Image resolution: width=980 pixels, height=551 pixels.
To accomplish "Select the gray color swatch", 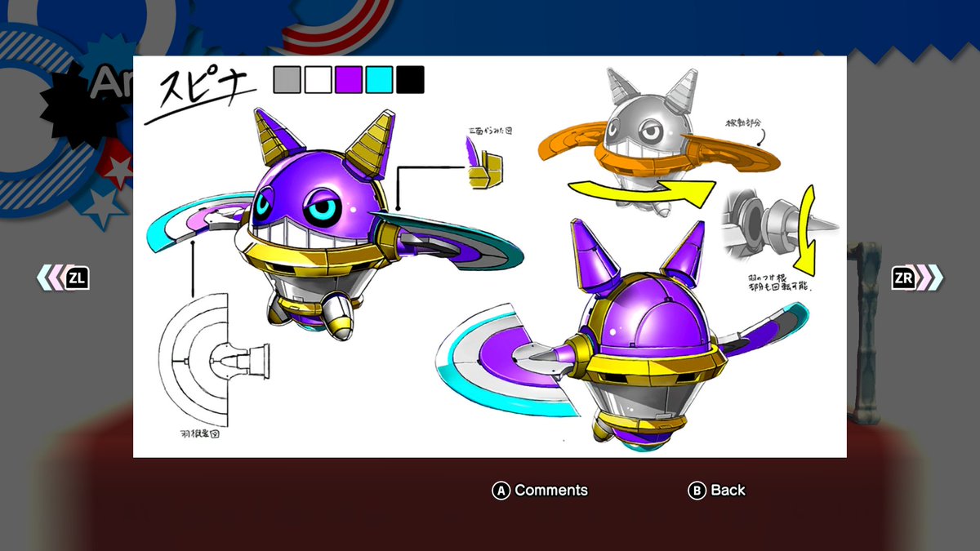I will (x=287, y=80).
